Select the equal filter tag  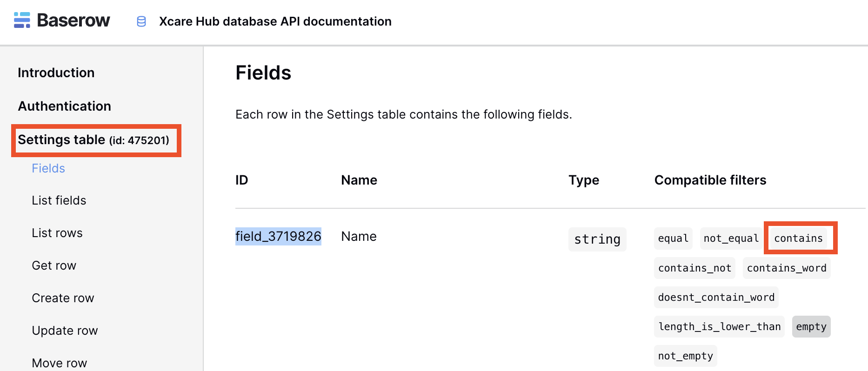click(x=673, y=238)
